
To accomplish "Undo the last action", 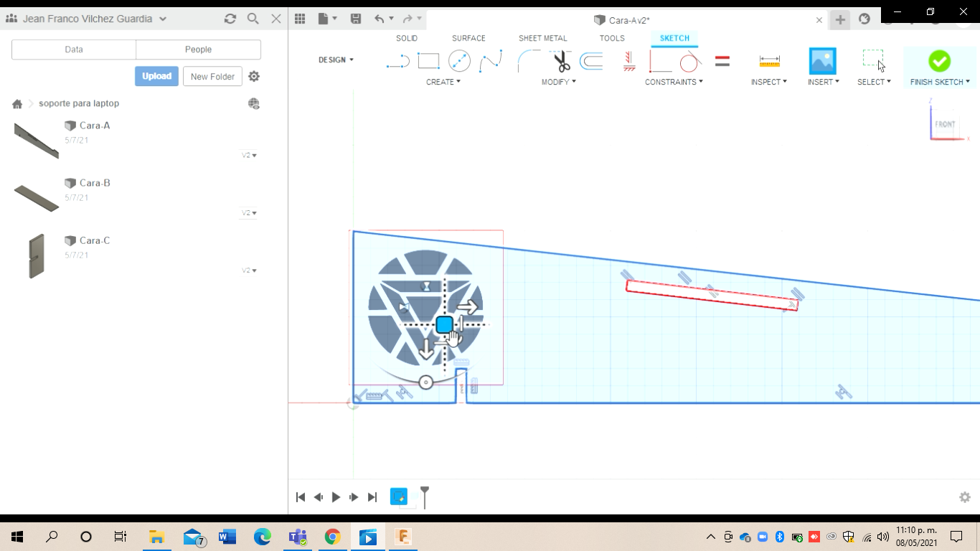I will 380,19.
